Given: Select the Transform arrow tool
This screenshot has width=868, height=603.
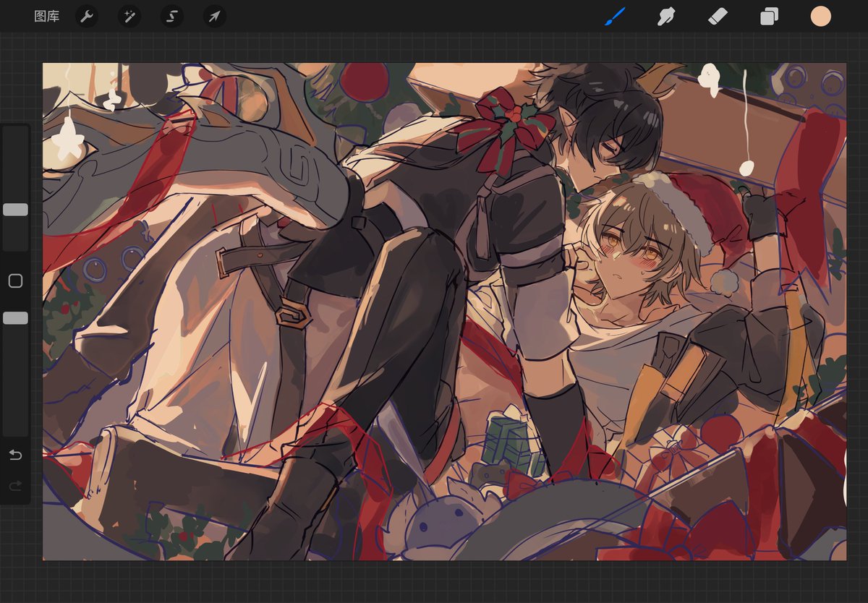Looking at the screenshot, I should [215, 17].
